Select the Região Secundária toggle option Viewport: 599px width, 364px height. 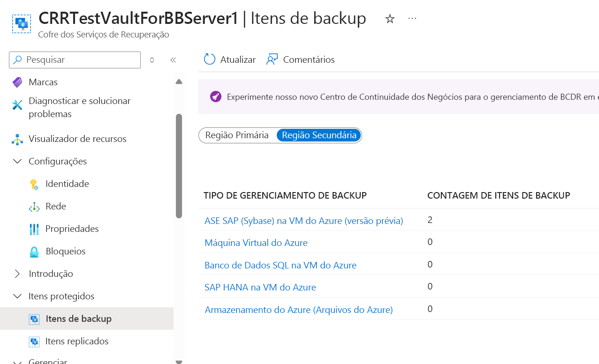(x=319, y=135)
